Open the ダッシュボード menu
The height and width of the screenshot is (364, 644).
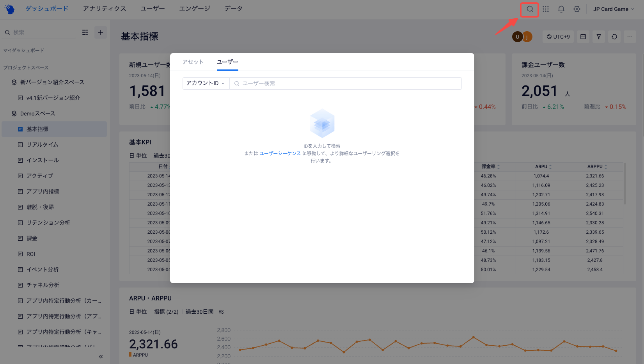pyautogui.click(x=47, y=9)
